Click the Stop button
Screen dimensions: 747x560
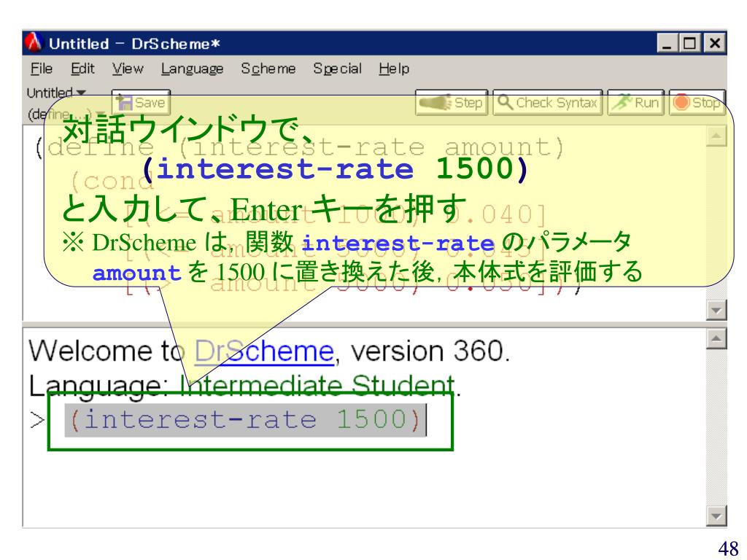pos(697,102)
